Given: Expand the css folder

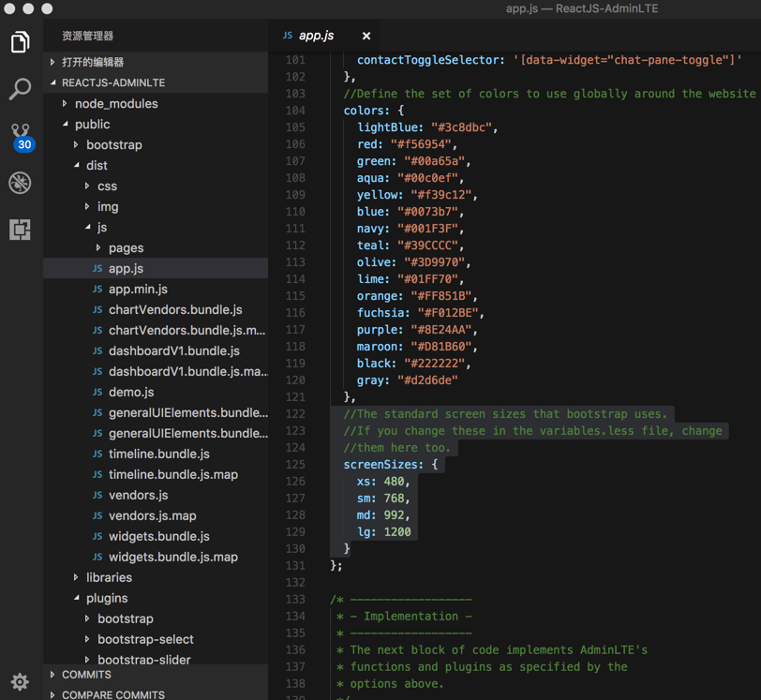Looking at the screenshot, I should point(107,186).
